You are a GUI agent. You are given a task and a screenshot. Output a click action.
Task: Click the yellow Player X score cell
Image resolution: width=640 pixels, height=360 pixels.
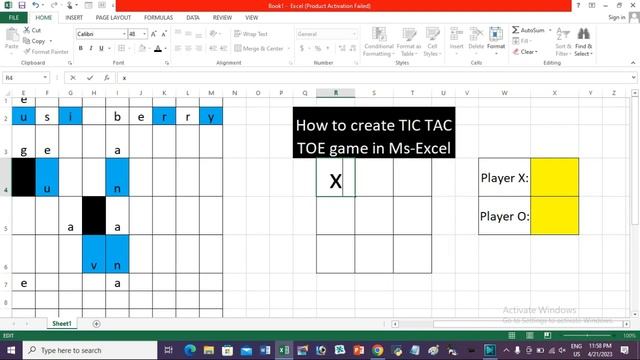pyautogui.click(x=554, y=178)
